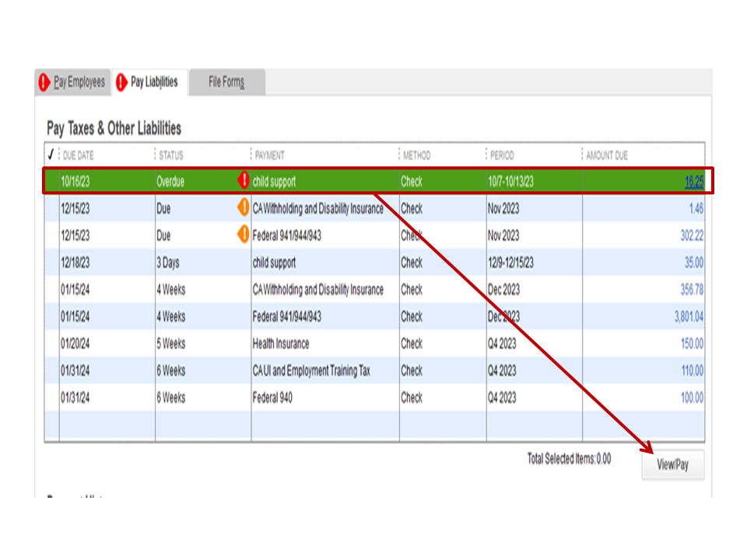Check the select box for the 01/15/24 CA Withholding row

click(52, 289)
